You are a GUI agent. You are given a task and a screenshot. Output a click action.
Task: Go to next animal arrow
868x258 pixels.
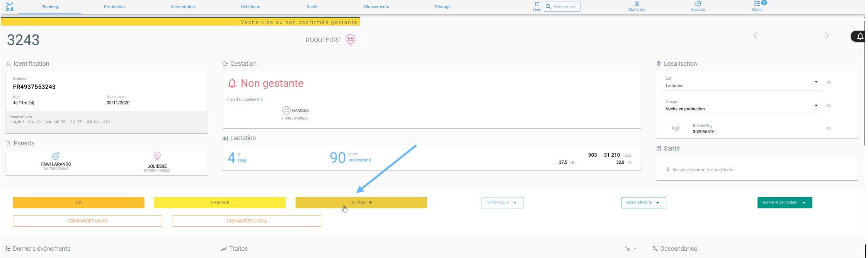coord(827,36)
